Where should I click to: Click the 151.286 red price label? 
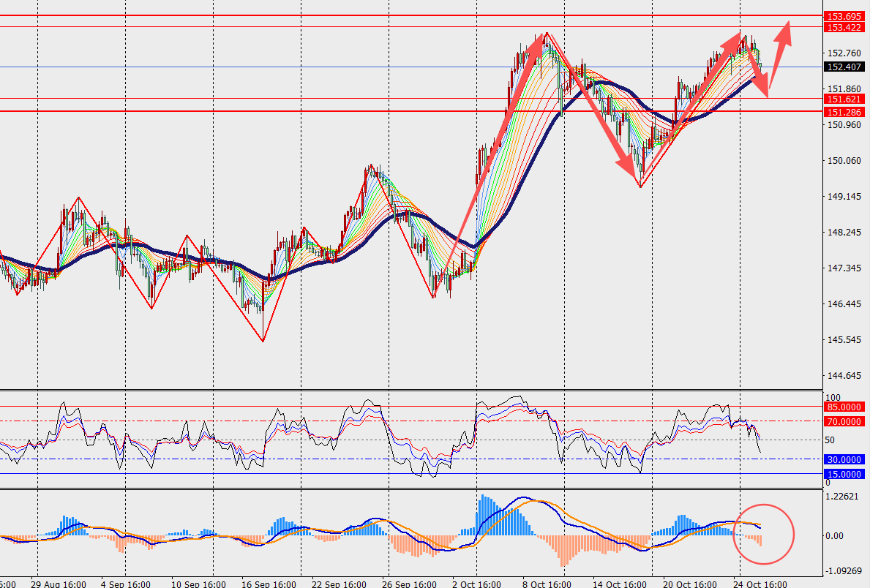click(x=845, y=111)
